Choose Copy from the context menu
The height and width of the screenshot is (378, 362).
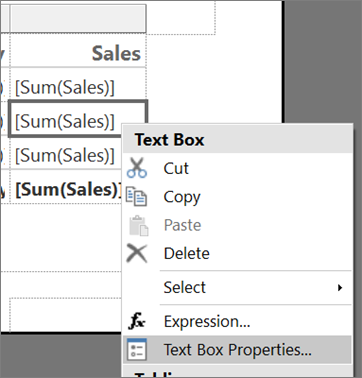pos(238,197)
